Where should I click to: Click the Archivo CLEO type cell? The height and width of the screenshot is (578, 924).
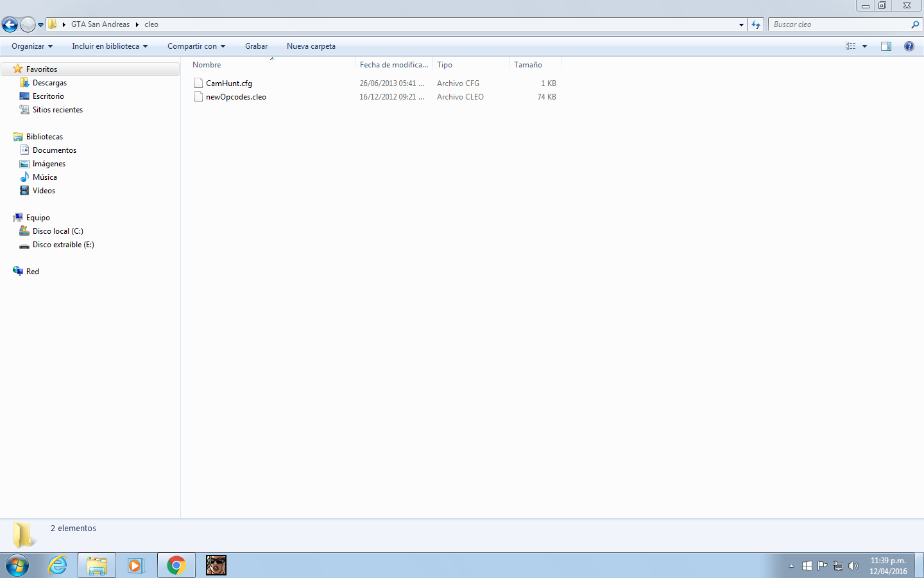point(460,97)
